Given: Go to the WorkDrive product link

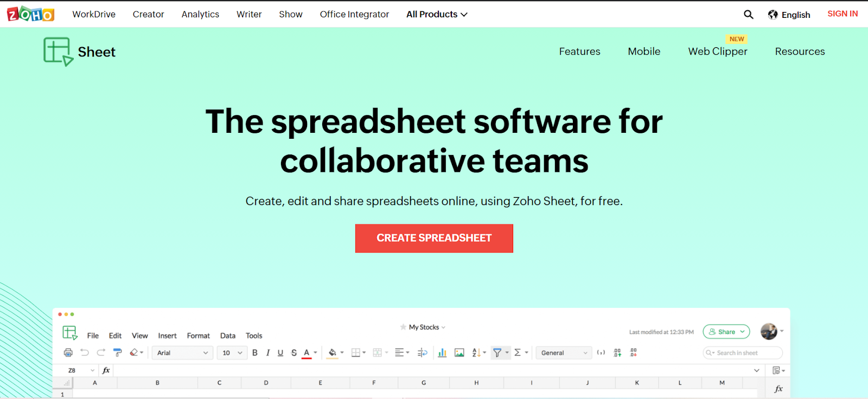Looking at the screenshot, I should point(94,15).
